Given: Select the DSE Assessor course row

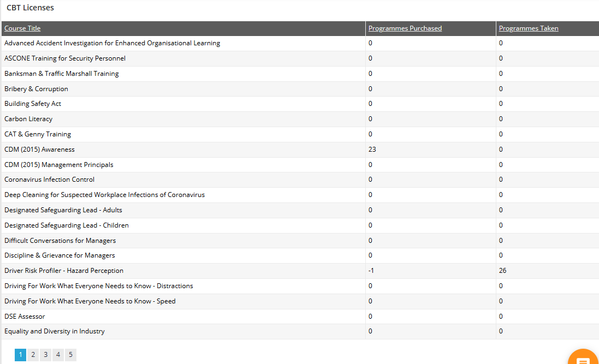Looking at the screenshot, I should tap(25, 317).
